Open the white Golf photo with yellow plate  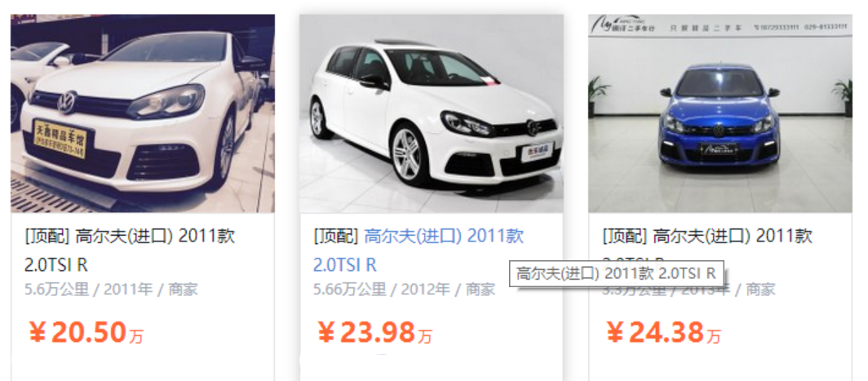143,113
